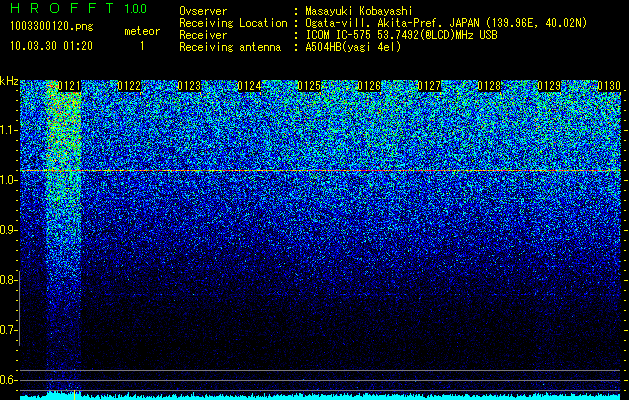Click the name Masayuki Kobayashi

(359, 11)
